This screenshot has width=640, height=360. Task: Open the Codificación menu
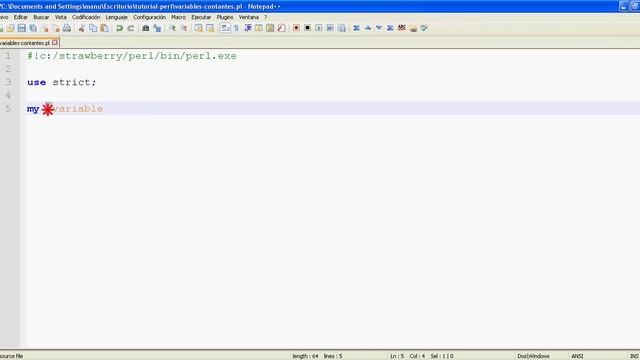click(x=86, y=17)
